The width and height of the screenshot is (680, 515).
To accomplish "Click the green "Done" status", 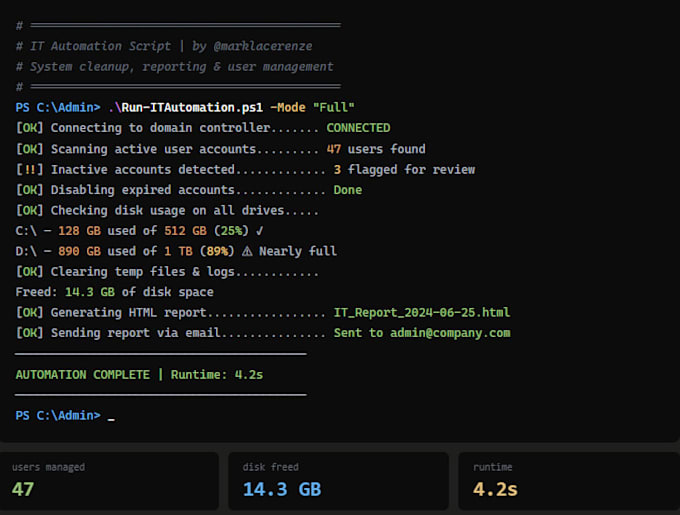I will (x=348, y=190).
